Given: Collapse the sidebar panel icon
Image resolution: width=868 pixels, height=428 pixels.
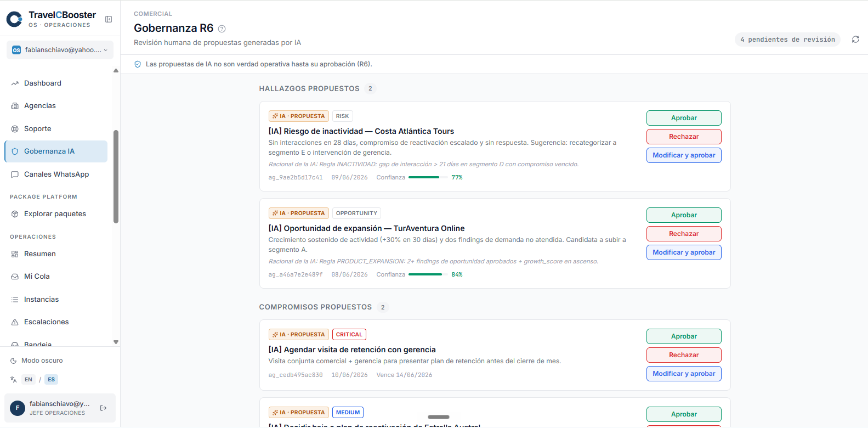Looking at the screenshot, I should 109,19.
